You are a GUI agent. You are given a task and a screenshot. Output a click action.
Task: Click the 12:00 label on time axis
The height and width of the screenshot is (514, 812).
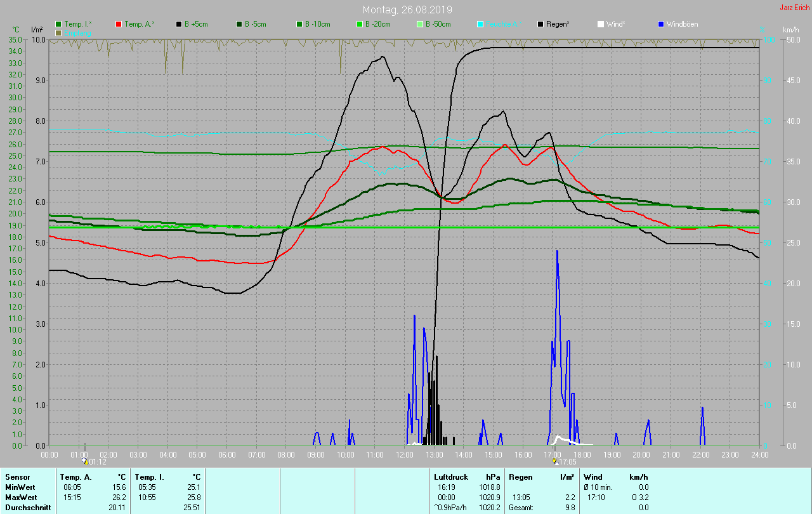point(405,455)
